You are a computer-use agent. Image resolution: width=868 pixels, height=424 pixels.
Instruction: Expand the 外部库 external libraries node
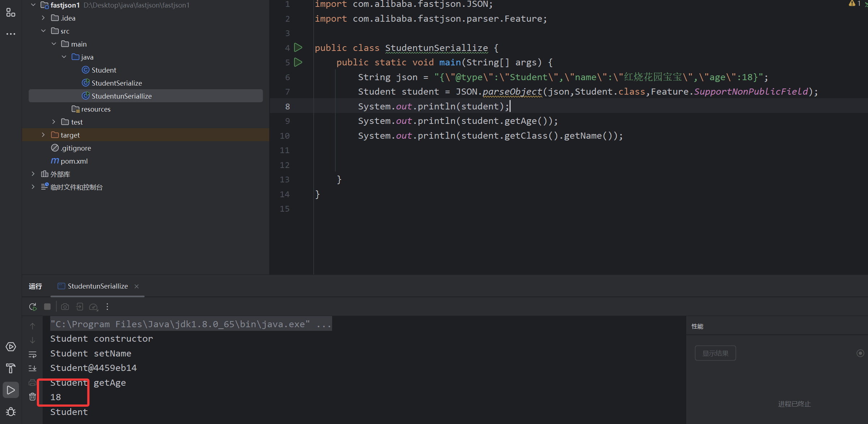33,174
